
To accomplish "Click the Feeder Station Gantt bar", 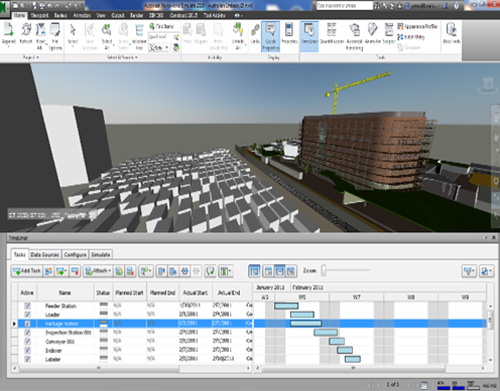I will pyautogui.click(x=286, y=306).
